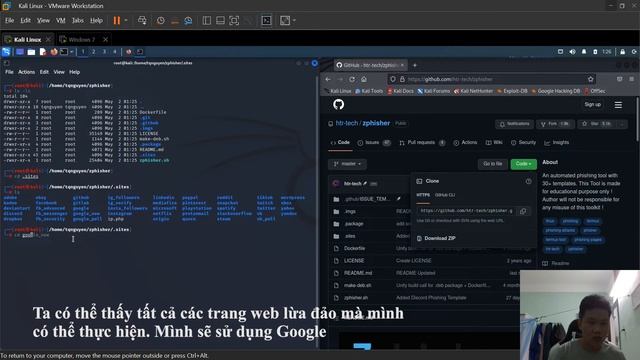The height and width of the screenshot is (360, 640).
Task: Click Send Ctrl+Alt+Del icon in VMware toolbar
Action: pos(142,20)
